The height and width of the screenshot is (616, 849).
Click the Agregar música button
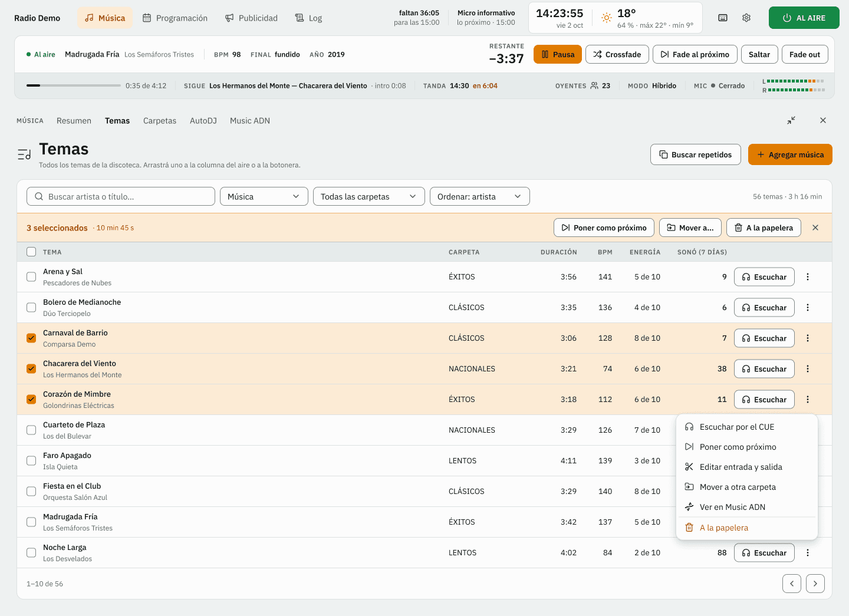tap(790, 154)
